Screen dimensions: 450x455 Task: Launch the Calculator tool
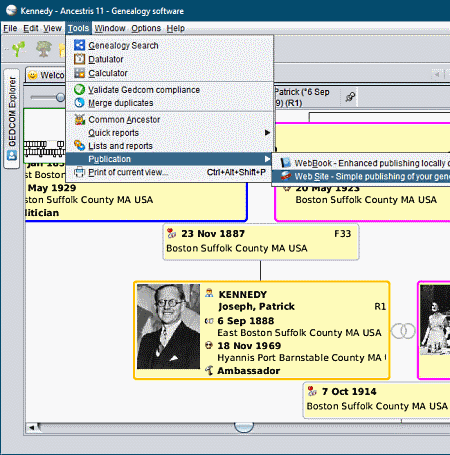[x=170, y=73]
